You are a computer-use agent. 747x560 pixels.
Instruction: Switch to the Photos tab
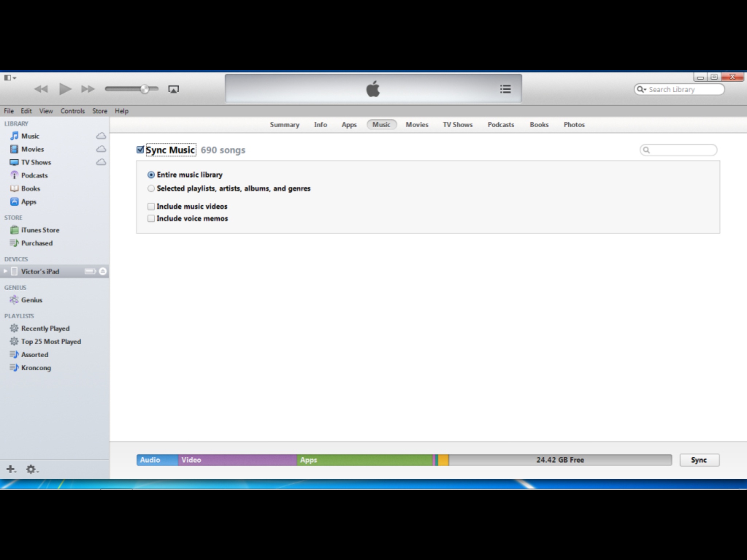pyautogui.click(x=574, y=125)
